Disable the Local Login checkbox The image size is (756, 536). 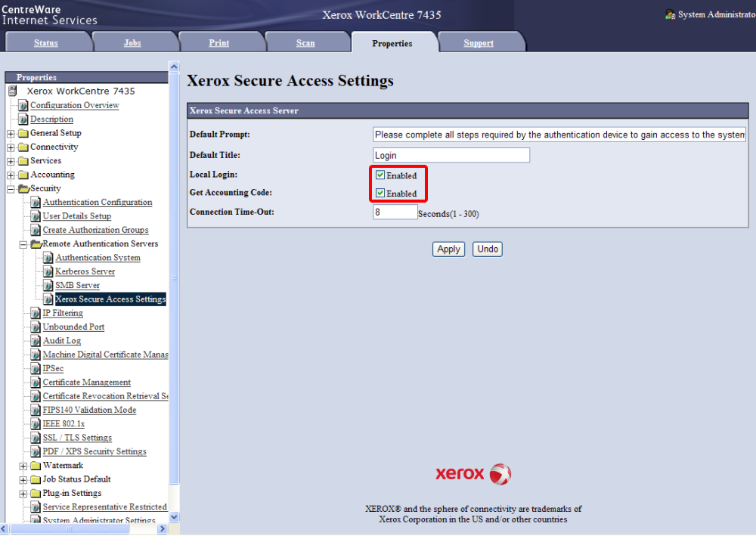380,175
